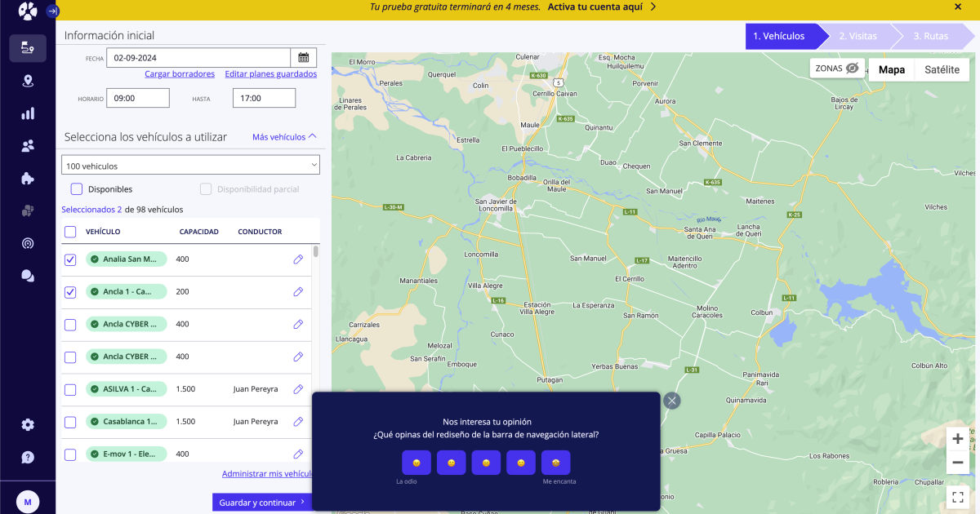
Task: Click the team members sidebar icon
Action: pyautogui.click(x=27, y=145)
